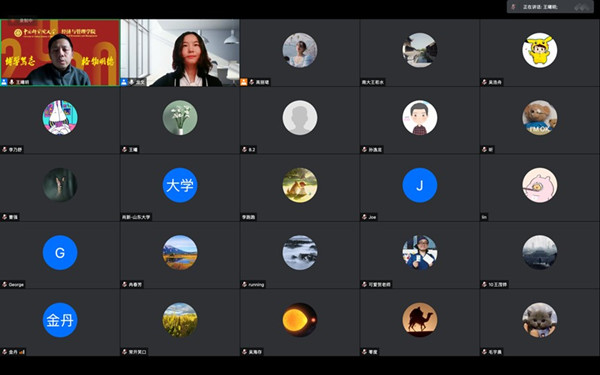
Task: Click the man in blue cap avatar
Action: coord(420,253)
